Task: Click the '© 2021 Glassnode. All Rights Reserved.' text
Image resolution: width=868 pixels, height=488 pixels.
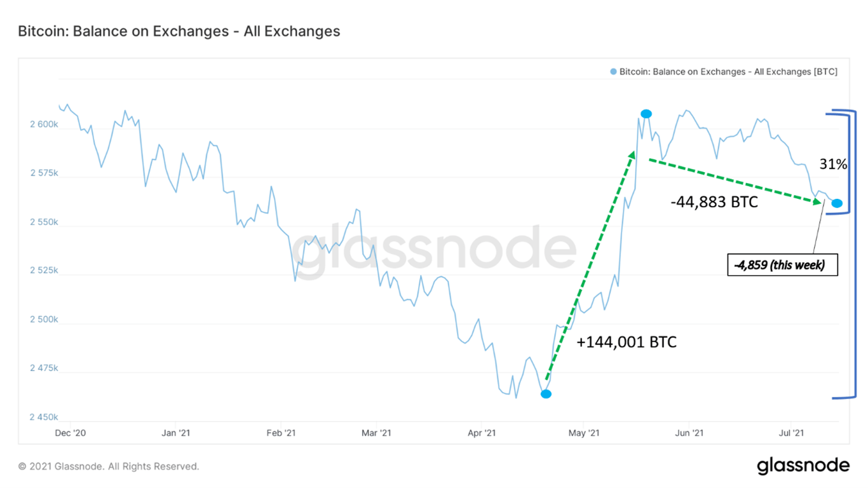Action: coord(109,466)
